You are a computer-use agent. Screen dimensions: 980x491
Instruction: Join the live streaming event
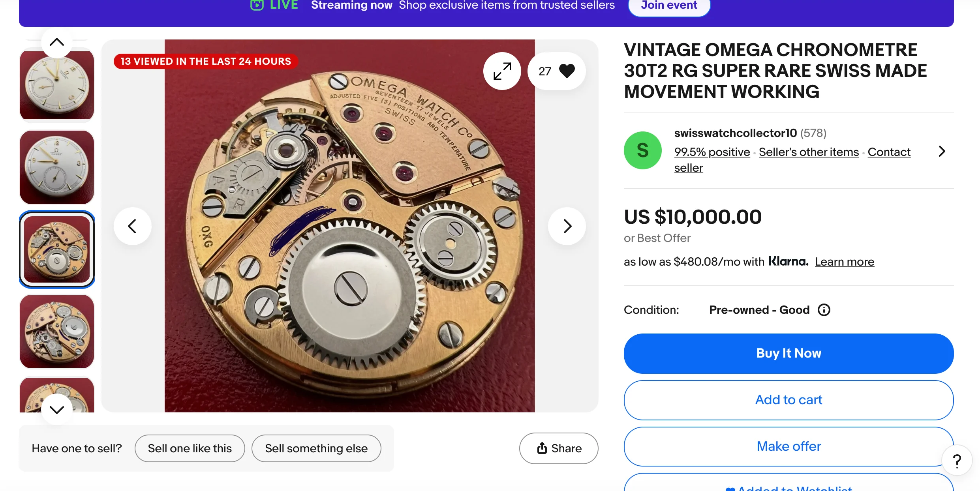[669, 6]
